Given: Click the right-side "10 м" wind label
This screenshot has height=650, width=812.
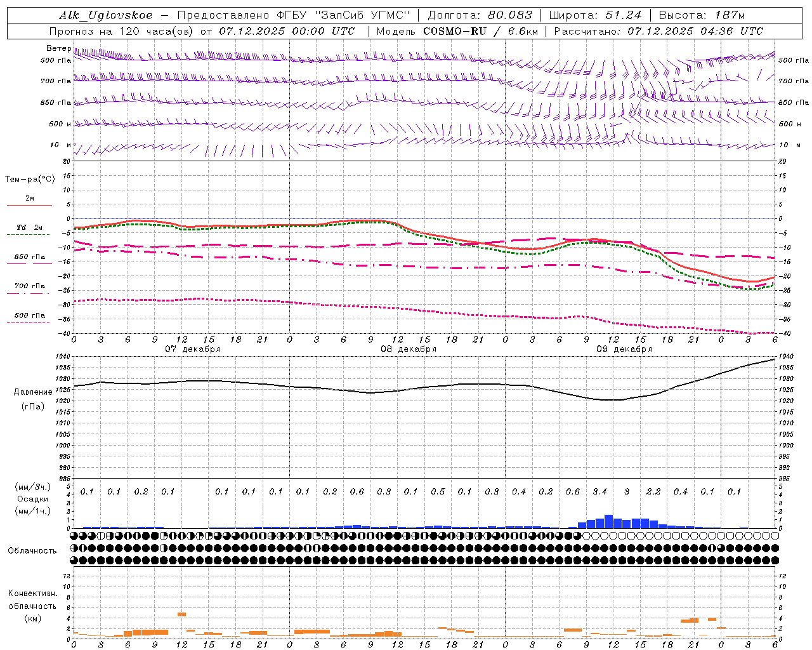Looking at the screenshot, I should click(x=789, y=145).
